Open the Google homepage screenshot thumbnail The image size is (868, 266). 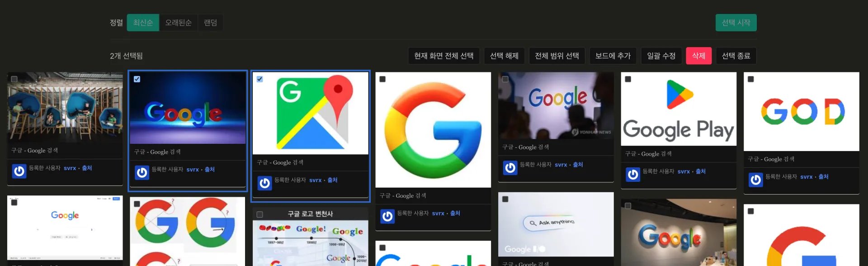(65, 228)
